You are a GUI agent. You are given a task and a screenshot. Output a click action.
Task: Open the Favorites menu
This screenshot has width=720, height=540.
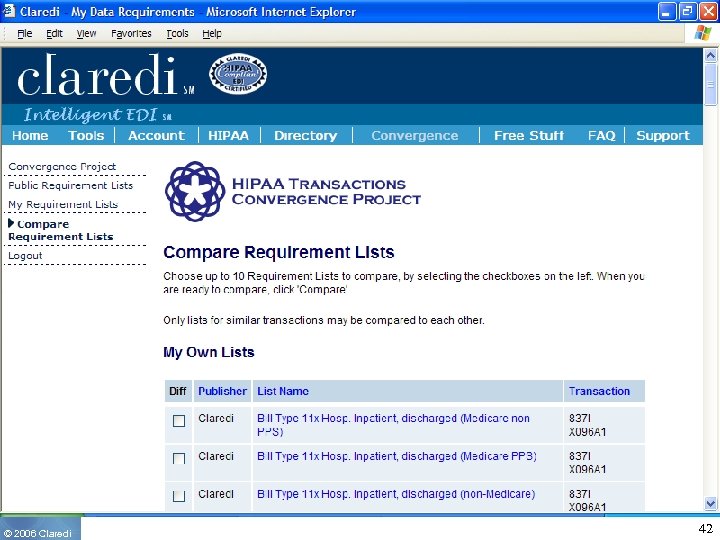click(x=131, y=34)
